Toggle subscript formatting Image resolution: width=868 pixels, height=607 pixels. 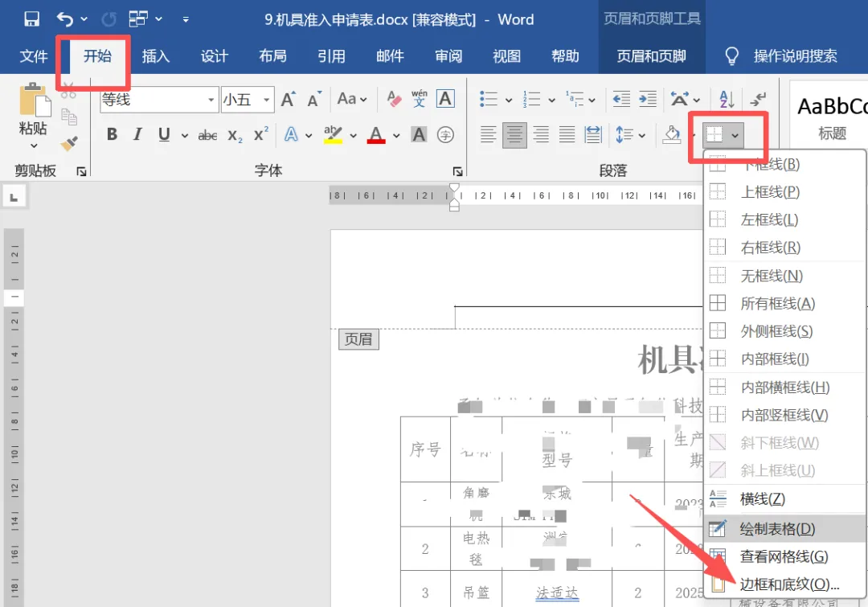pyautogui.click(x=235, y=135)
